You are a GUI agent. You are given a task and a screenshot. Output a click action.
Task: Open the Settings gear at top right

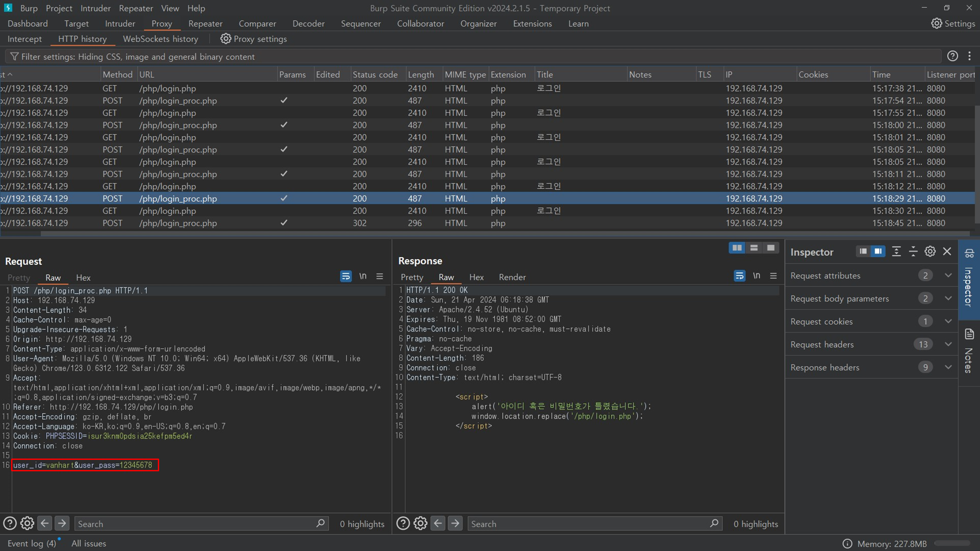pos(937,24)
